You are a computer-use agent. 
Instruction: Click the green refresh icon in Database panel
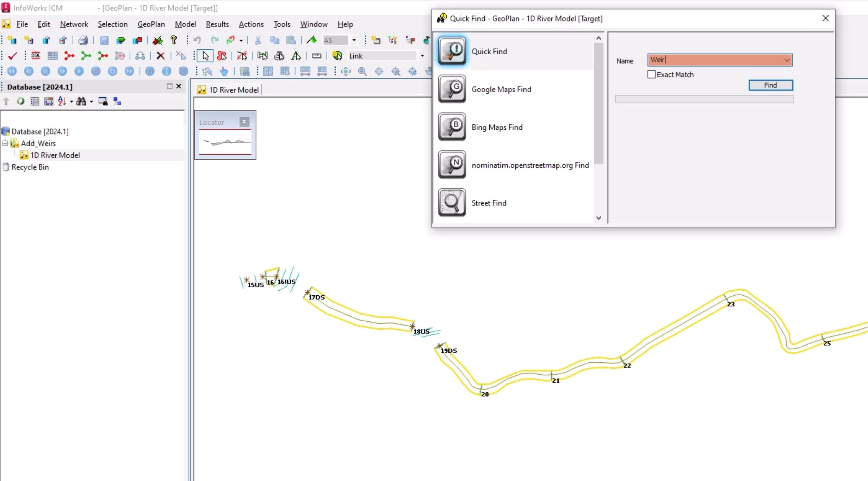(x=20, y=101)
